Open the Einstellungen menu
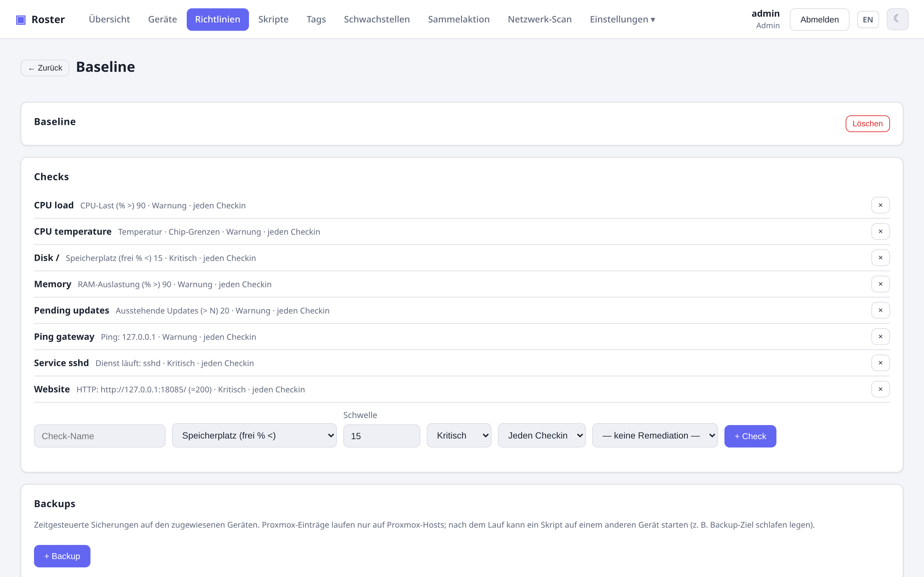Viewport: 924px width, 577px height. pyautogui.click(x=622, y=20)
